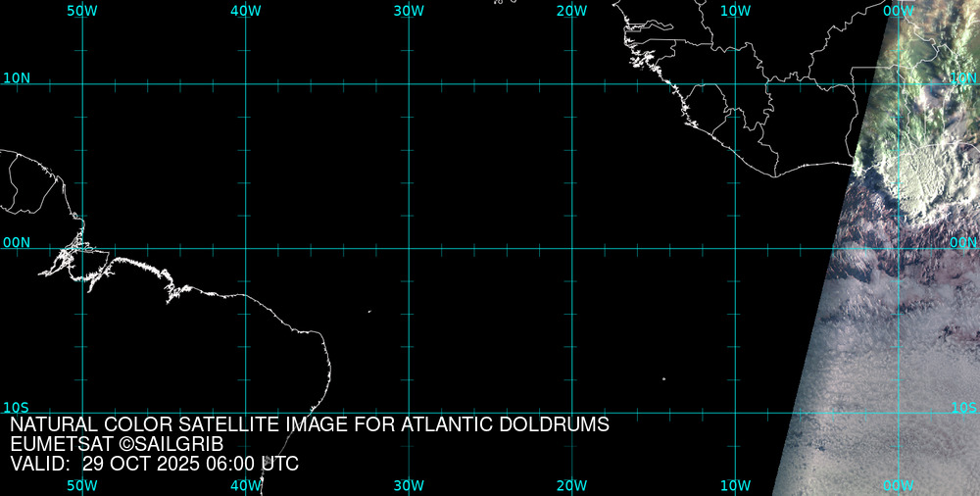This screenshot has width=980, height=496.
Task: Click the 20W longitude label on bottom edge
Action: click(571, 485)
